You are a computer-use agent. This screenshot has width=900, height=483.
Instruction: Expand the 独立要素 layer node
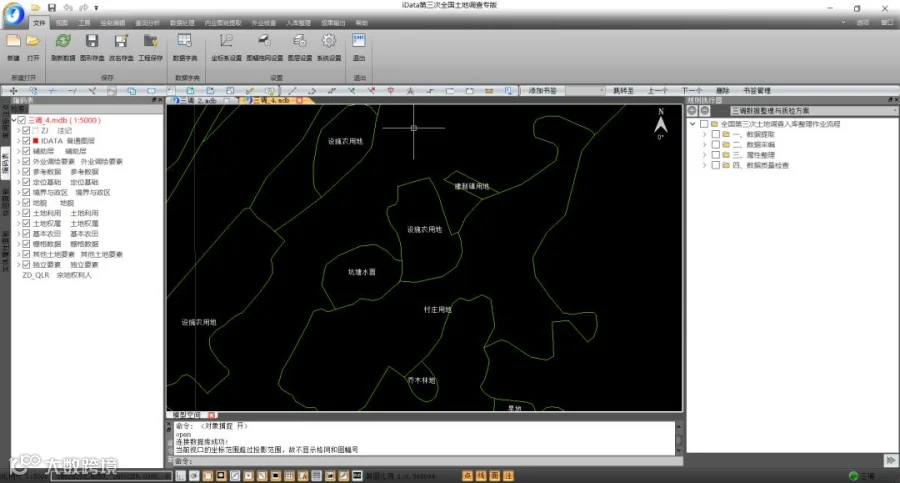click(18, 265)
